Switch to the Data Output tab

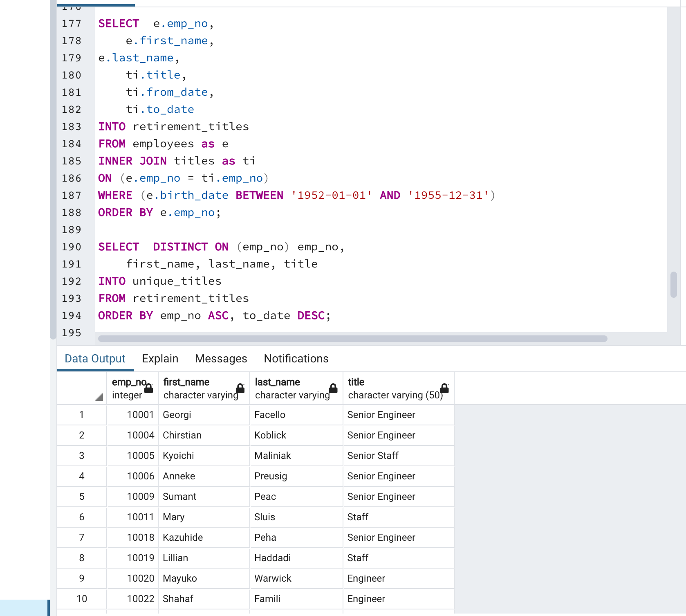(95, 359)
